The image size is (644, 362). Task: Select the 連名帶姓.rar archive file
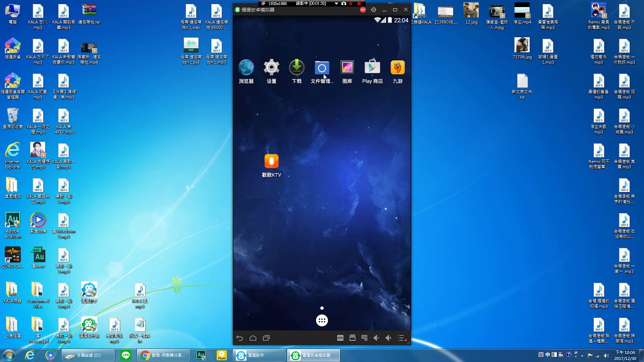tap(89, 14)
